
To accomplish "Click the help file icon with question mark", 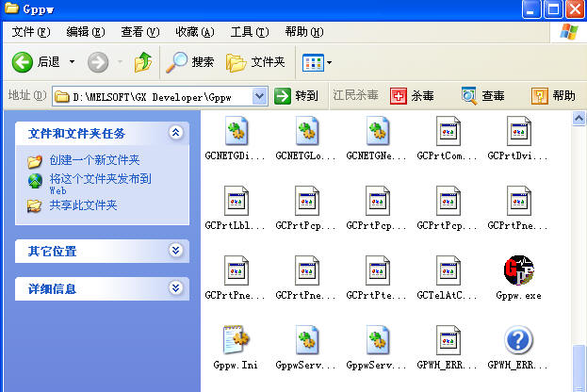I will 518,340.
